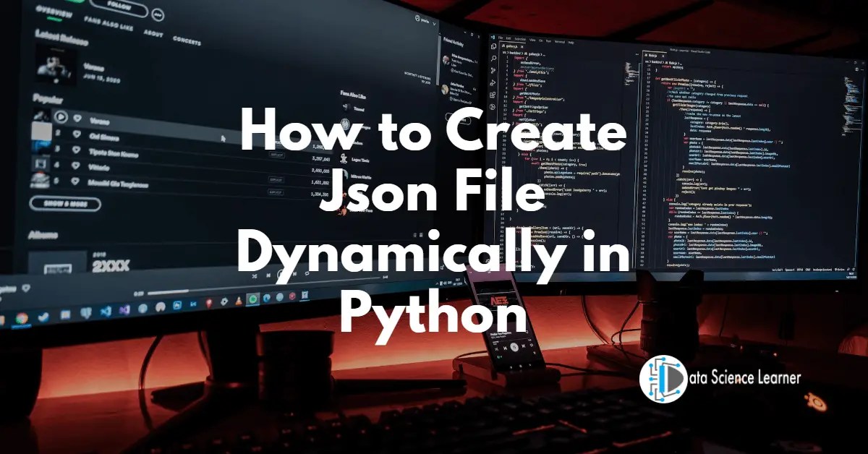Switch to the Fans Also Like tab
Screen dimensions: 868x454
point(108,25)
